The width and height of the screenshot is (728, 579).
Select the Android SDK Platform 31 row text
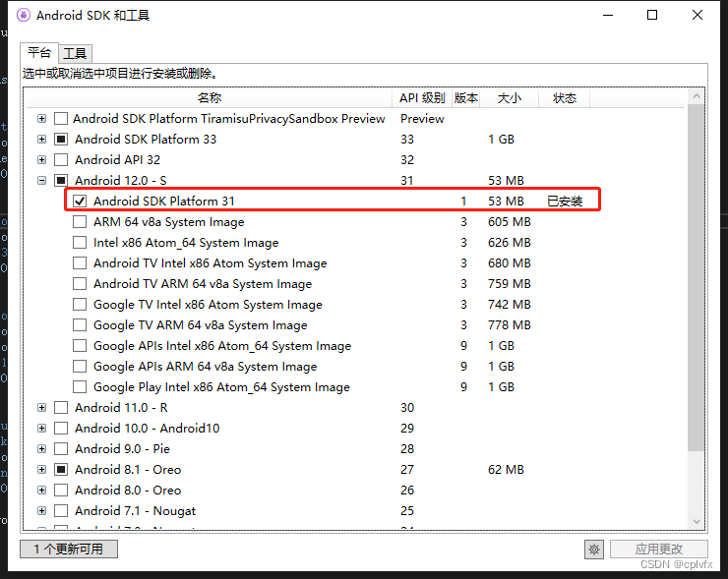(164, 202)
